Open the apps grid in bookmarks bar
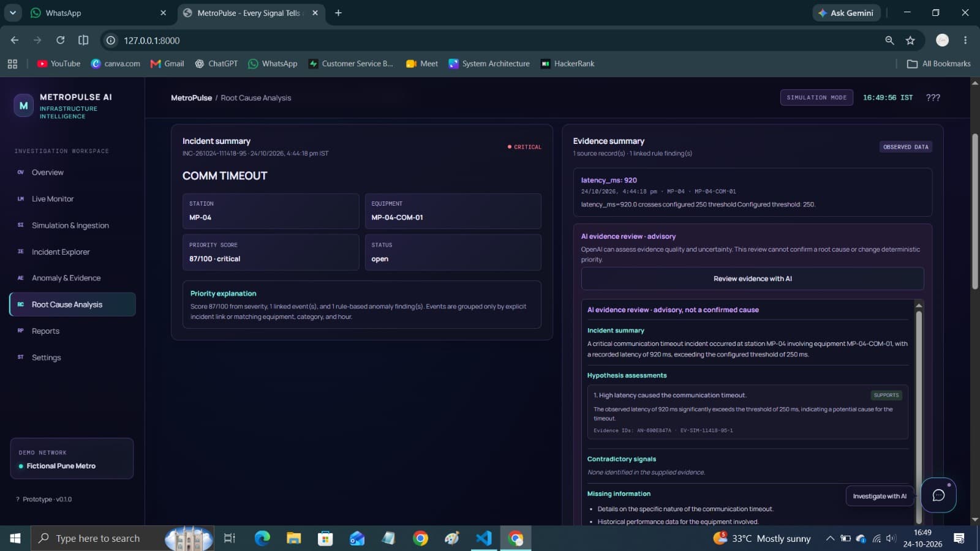This screenshot has height=551, width=980. click(12, 64)
